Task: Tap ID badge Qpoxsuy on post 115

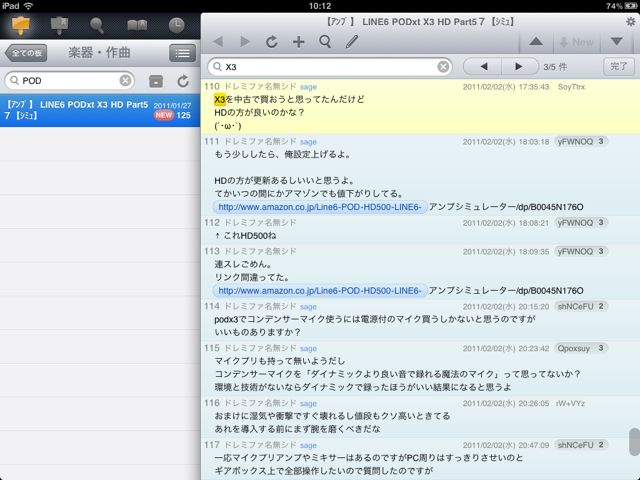Action: pos(580,348)
